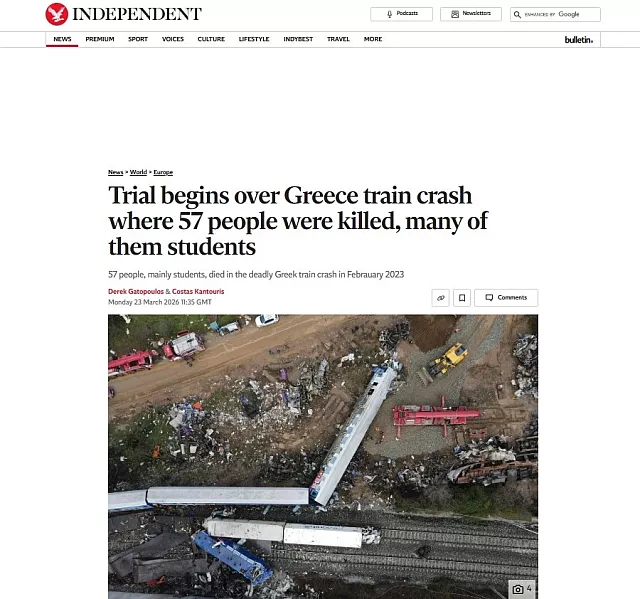Click the Newsletters envelope icon
Screen dimensions: 640x599
[455, 14]
